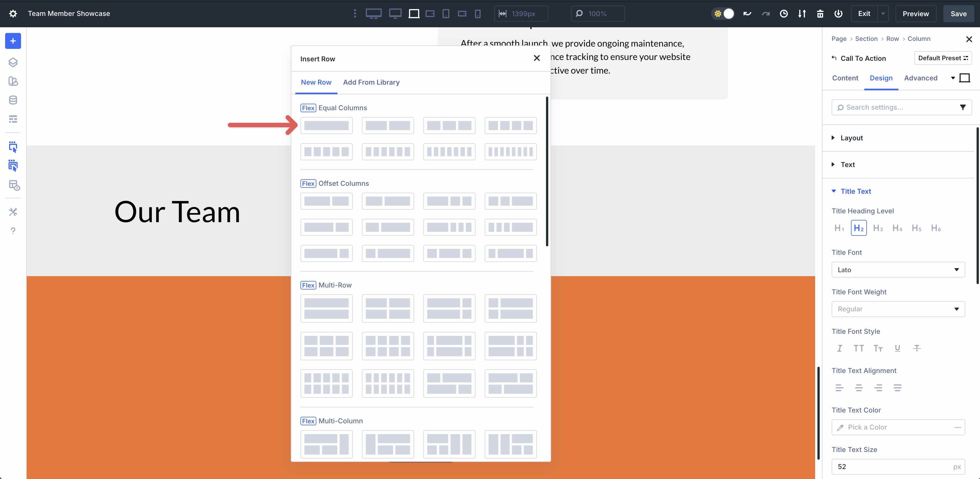Select H4 as the Title Heading Level
980x479 pixels.
click(898, 228)
